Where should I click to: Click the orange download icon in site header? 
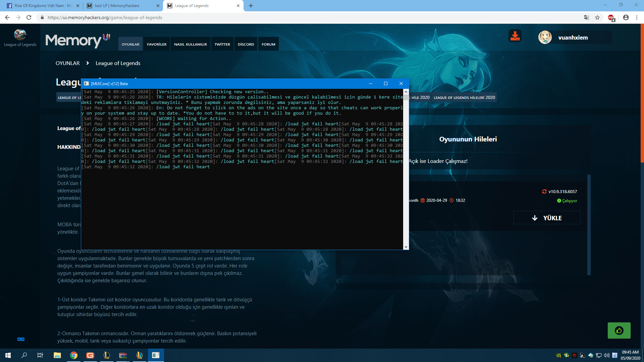click(515, 36)
